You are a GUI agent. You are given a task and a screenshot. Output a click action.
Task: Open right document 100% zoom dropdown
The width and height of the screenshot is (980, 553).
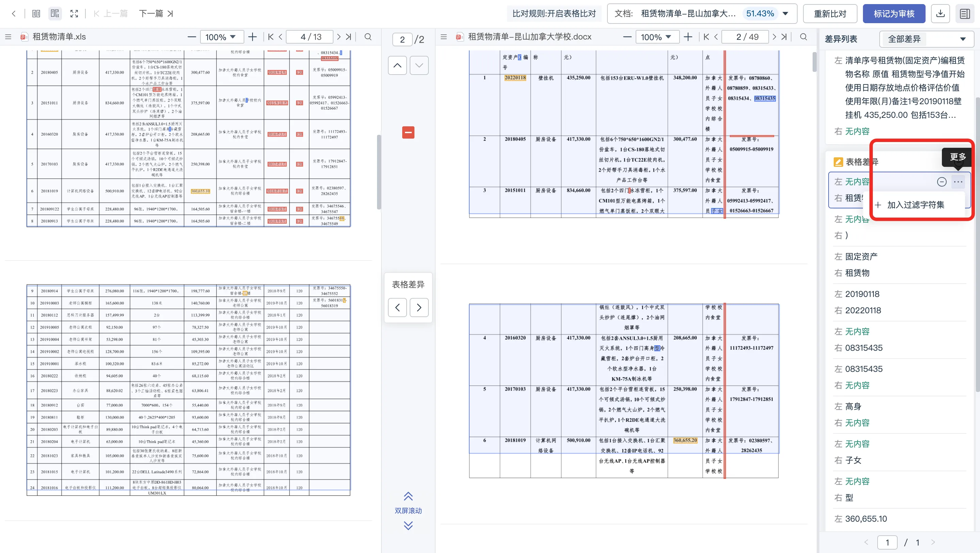coord(657,37)
